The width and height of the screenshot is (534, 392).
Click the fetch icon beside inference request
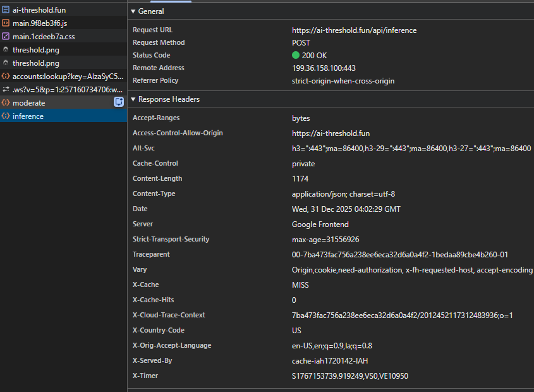pyautogui.click(x=6, y=116)
